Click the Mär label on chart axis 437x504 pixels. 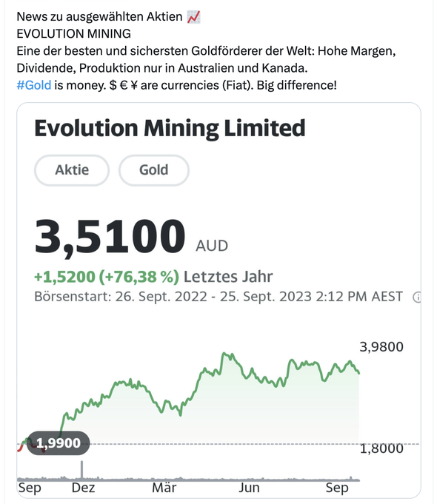tap(164, 488)
